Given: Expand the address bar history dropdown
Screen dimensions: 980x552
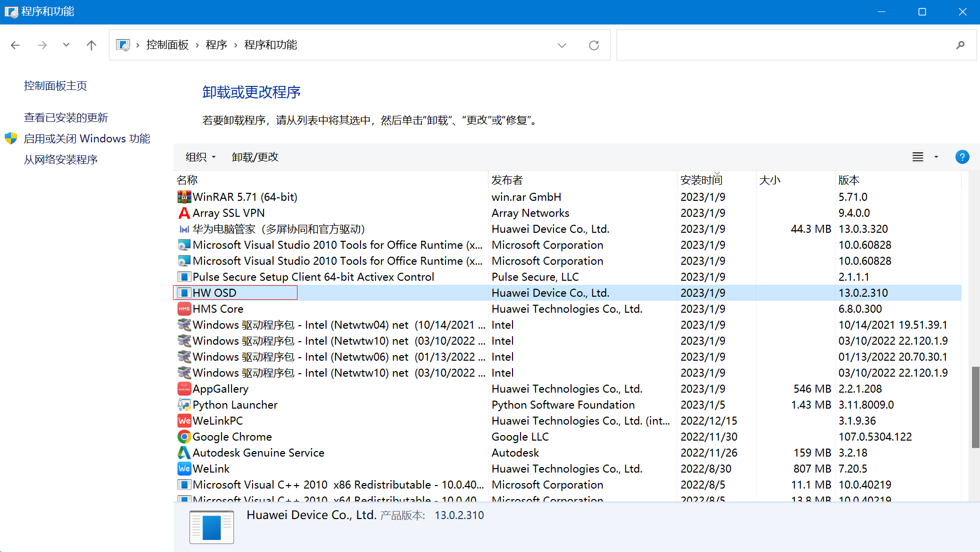Looking at the screenshot, I should [562, 45].
